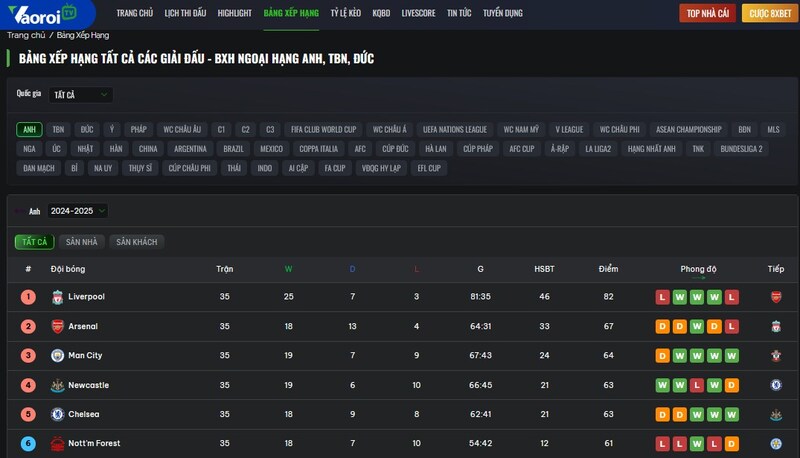The height and width of the screenshot is (458, 800).
Task: Click Newcastle club crest icon
Action: (58, 385)
